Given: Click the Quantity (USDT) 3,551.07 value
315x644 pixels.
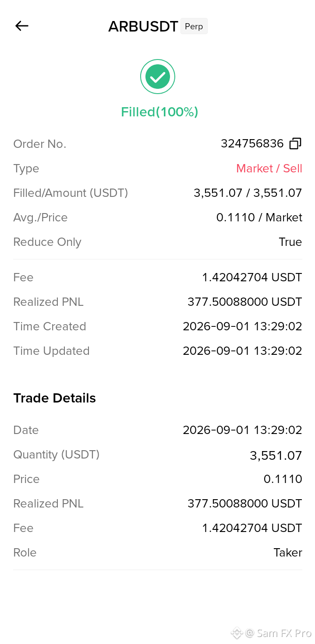Looking at the screenshot, I should click(276, 456).
